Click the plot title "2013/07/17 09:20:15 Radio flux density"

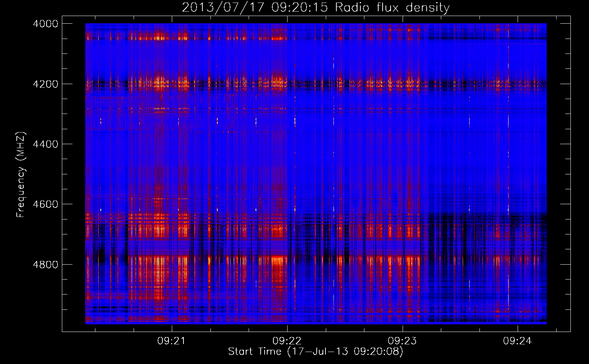click(x=316, y=7)
